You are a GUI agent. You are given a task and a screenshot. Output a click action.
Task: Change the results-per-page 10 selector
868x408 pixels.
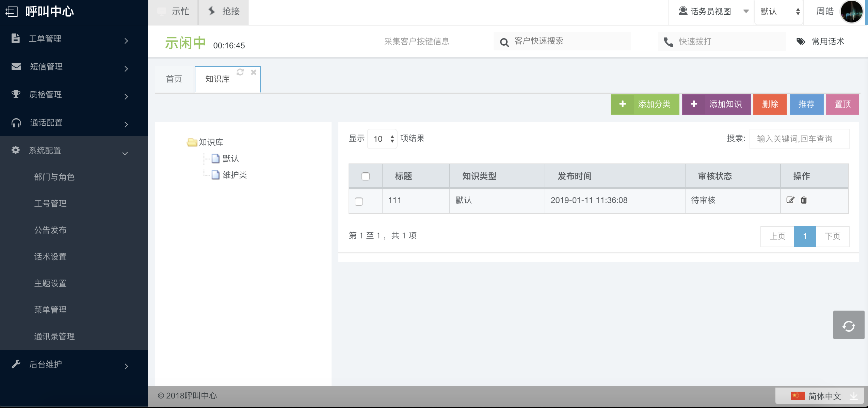(382, 139)
